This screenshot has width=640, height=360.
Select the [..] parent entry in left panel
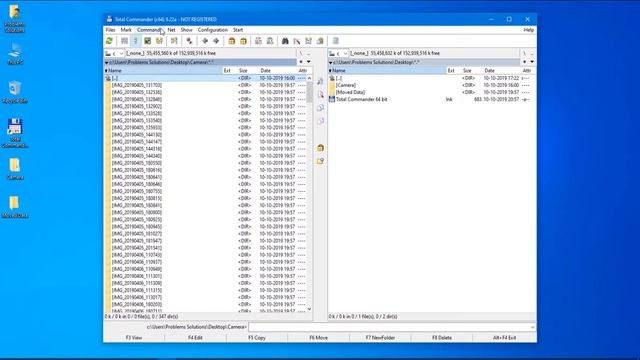tap(206, 78)
